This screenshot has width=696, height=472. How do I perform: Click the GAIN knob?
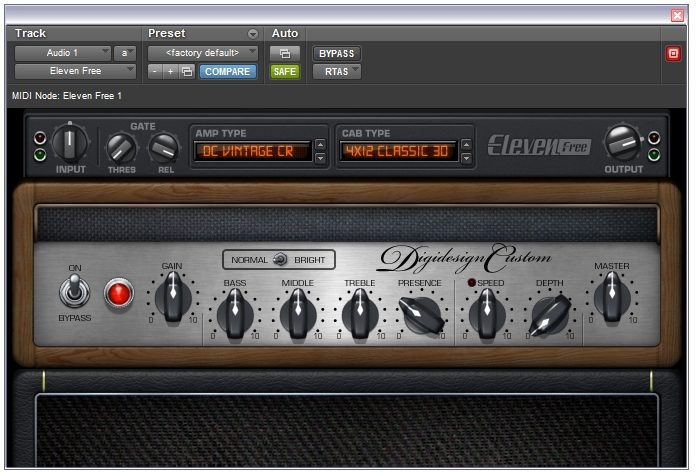pos(173,297)
